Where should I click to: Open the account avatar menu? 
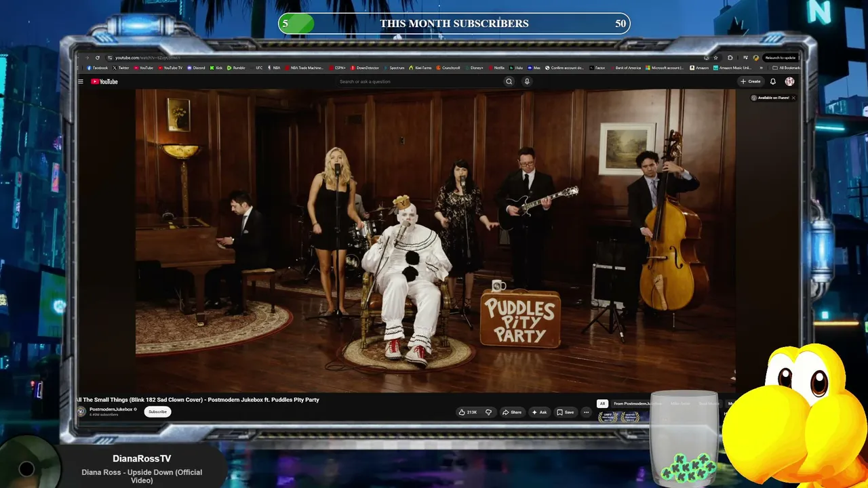(x=789, y=81)
